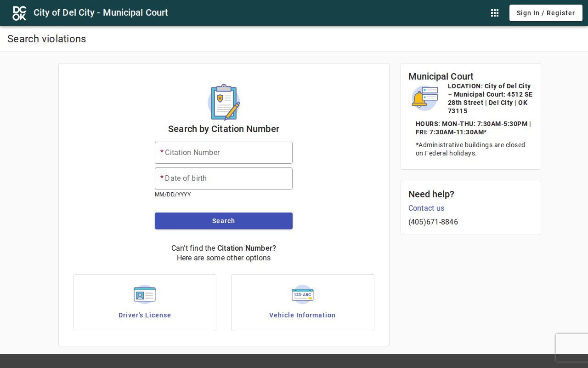The width and height of the screenshot is (588, 368).
Task: Open the Contact us link
Action: click(426, 208)
